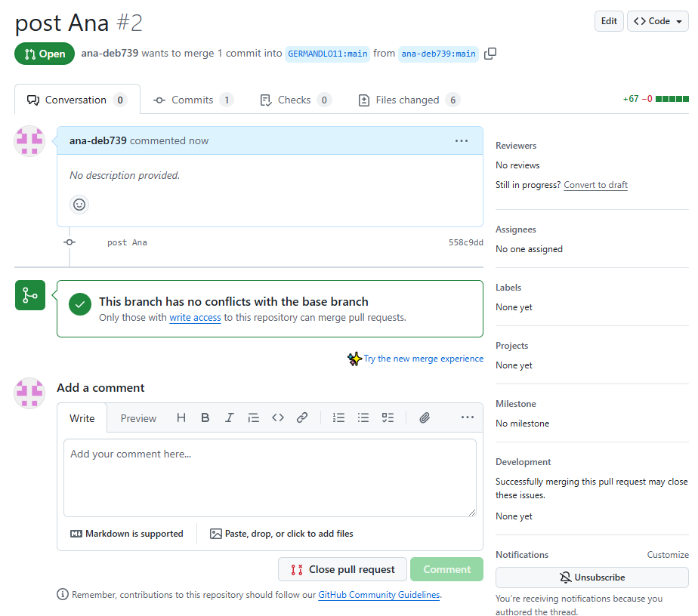Insert a task list in comment
The image size is (698, 616).
388,417
